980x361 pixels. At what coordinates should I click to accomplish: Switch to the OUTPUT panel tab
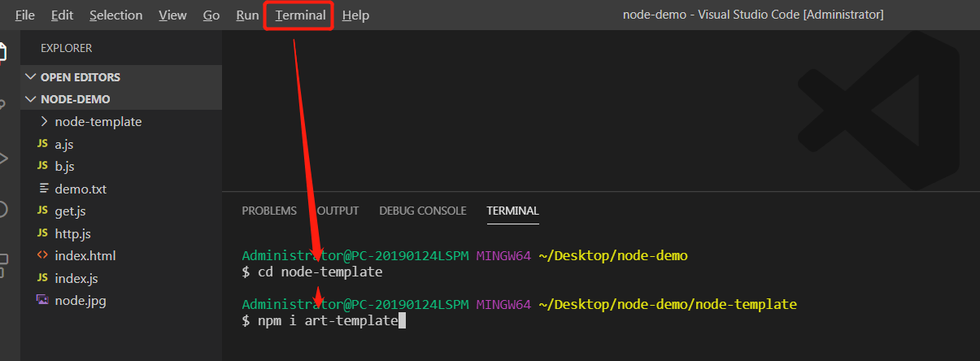coord(338,211)
